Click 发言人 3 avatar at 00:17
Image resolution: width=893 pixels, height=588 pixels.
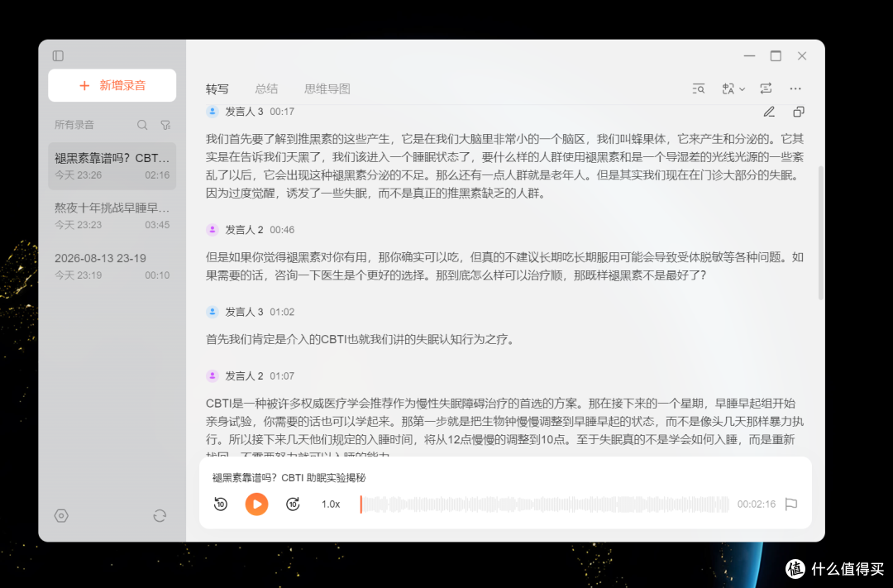[x=213, y=112]
